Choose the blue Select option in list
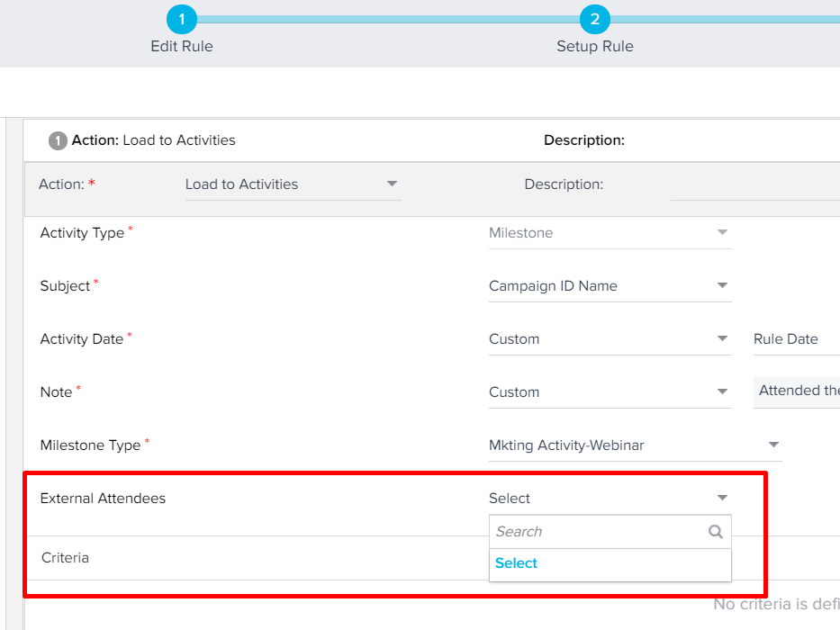 click(x=516, y=563)
